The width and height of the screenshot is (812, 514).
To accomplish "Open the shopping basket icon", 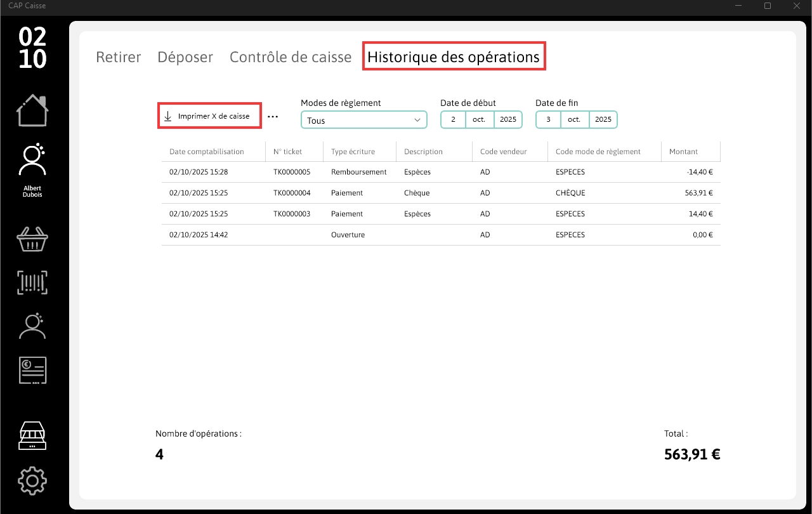I will coord(32,239).
